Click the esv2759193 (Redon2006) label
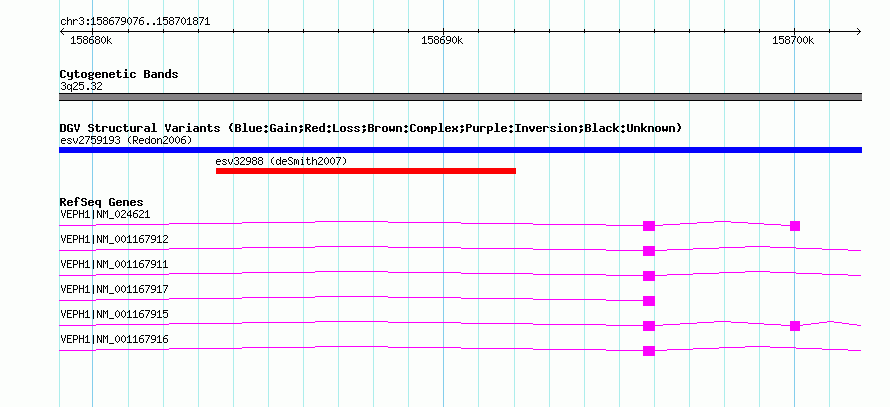Viewport: 890px width, 407px height. (x=126, y=140)
